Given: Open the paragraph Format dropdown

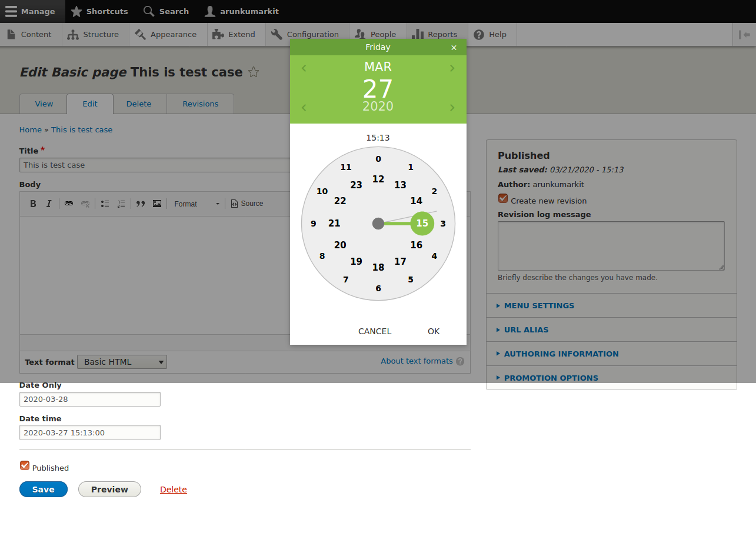Looking at the screenshot, I should pos(197,204).
